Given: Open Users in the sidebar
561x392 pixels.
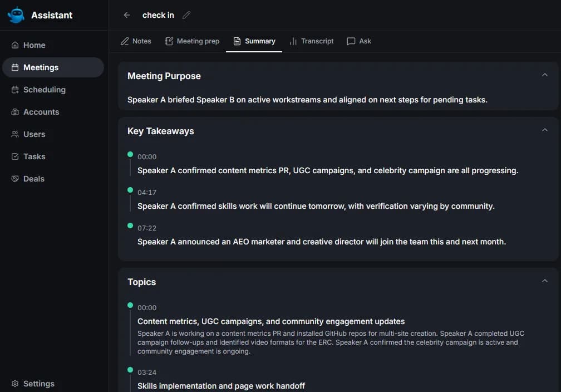Looking at the screenshot, I should pos(53,134).
